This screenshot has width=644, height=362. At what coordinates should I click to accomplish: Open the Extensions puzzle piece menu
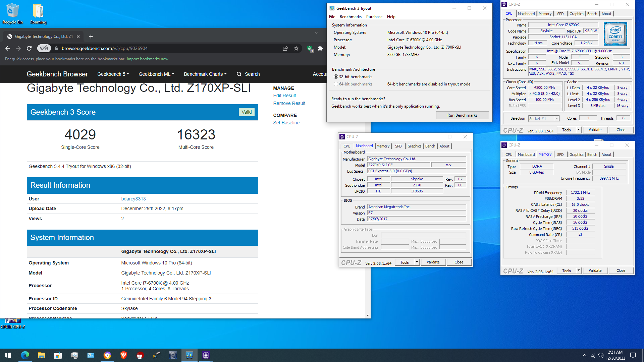[320, 48]
